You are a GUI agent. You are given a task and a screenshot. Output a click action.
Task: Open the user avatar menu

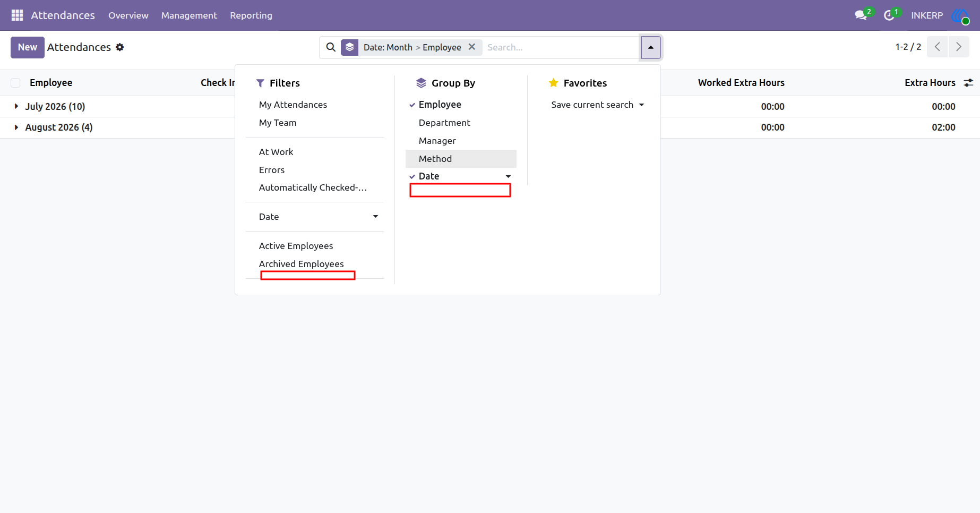[x=960, y=15]
